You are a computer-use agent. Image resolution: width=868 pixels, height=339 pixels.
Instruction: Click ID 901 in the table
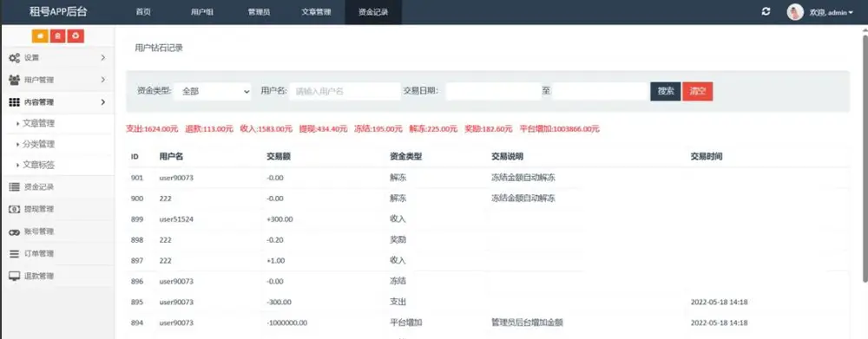(x=137, y=178)
